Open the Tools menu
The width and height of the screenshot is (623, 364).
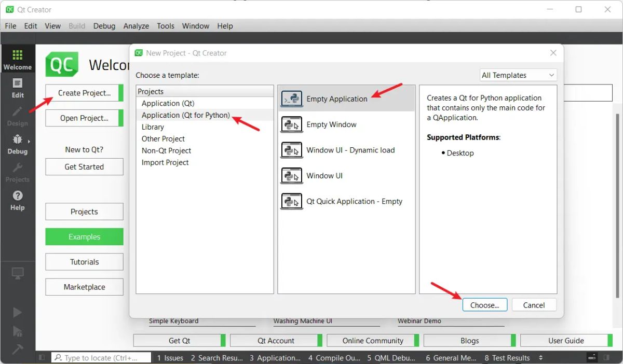166,26
